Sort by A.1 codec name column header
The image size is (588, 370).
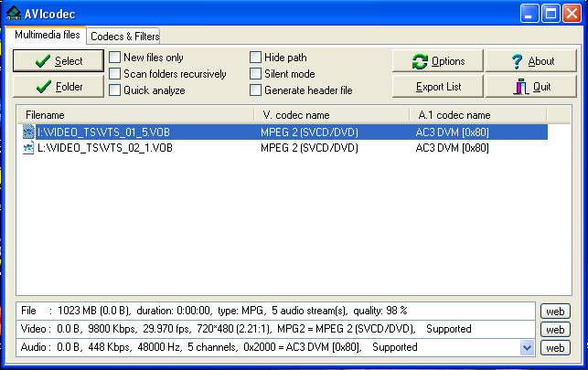[477, 115]
